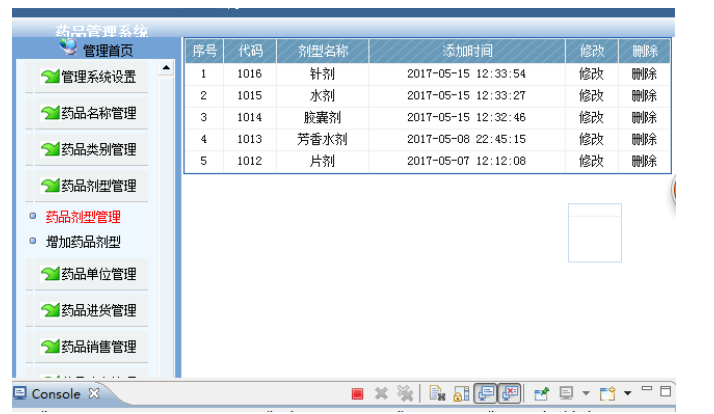Expand 药品单位管理 menu
Viewport: 714px width, 414px height.
(92, 274)
